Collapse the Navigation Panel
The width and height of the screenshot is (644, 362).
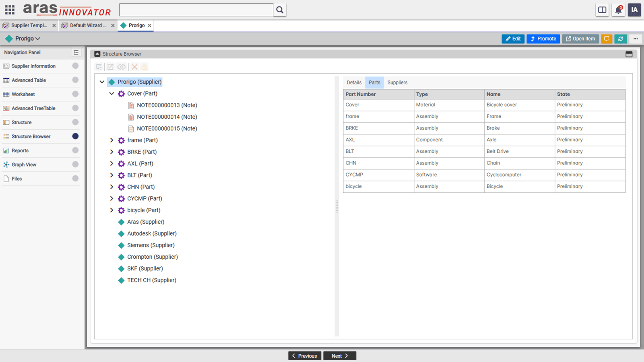[76, 52]
